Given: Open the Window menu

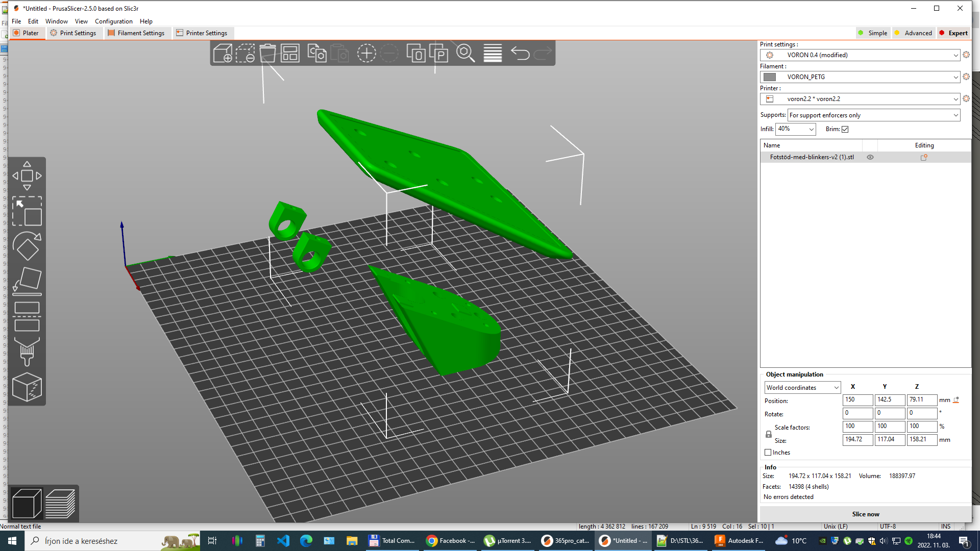Looking at the screenshot, I should click(56, 21).
